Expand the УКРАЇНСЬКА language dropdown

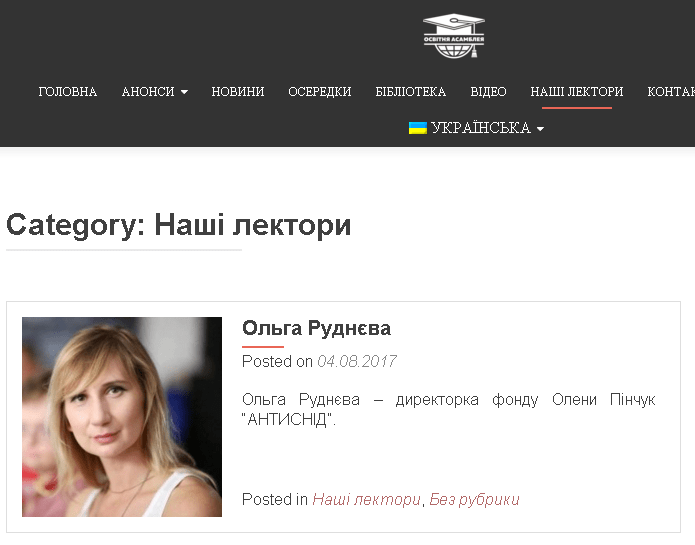(476, 128)
